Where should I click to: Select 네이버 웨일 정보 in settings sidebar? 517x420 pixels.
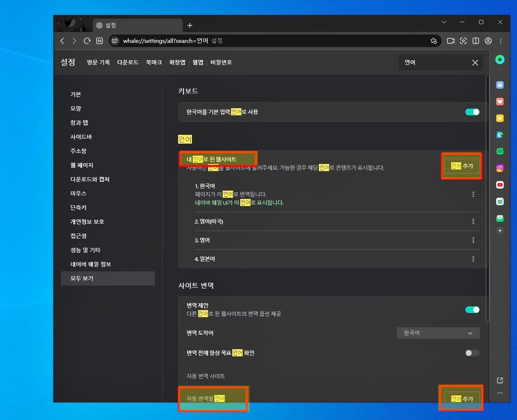[108, 264]
